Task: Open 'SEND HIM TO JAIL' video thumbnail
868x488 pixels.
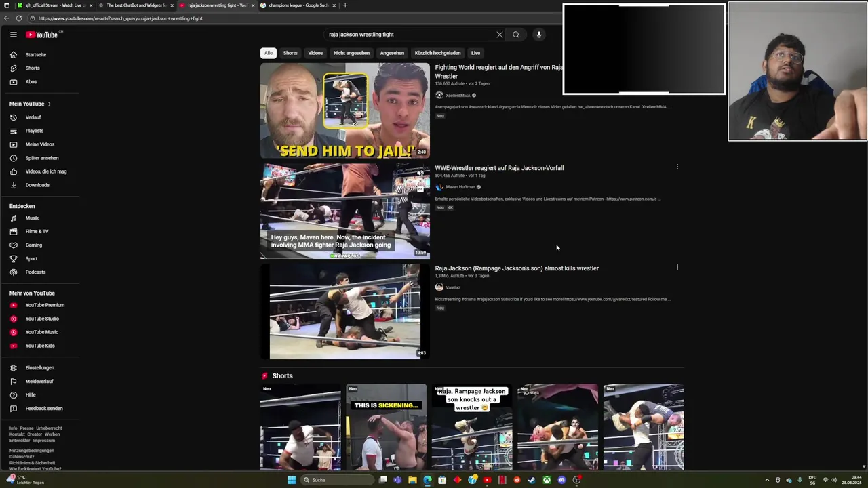Action: (345, 110)
